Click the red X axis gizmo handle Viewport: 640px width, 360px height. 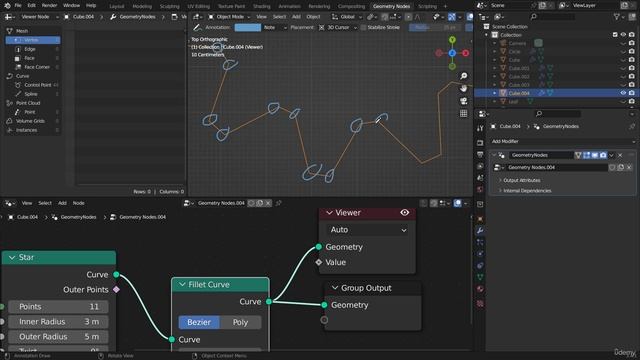465,53
